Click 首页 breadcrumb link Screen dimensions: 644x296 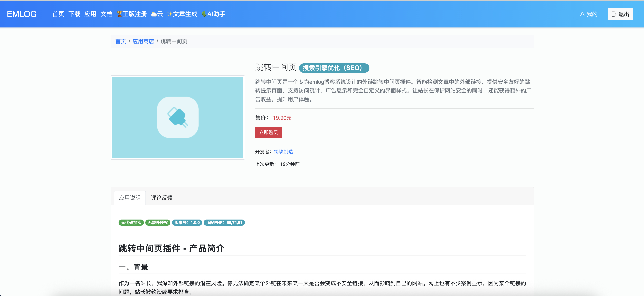pos(120,41)
